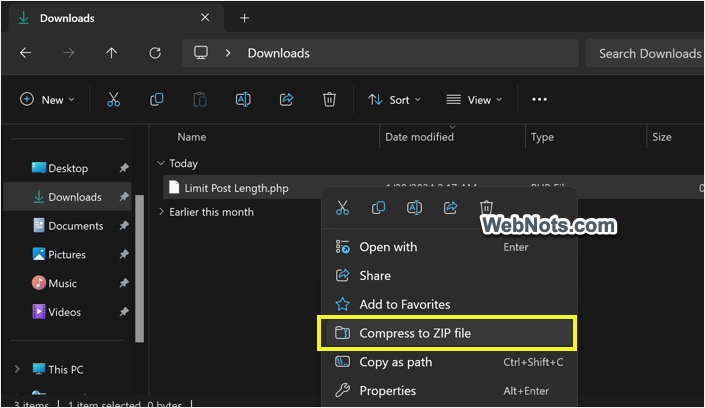
Task: Click the PC monitor icon in the address bar
Action: [201, 53]
